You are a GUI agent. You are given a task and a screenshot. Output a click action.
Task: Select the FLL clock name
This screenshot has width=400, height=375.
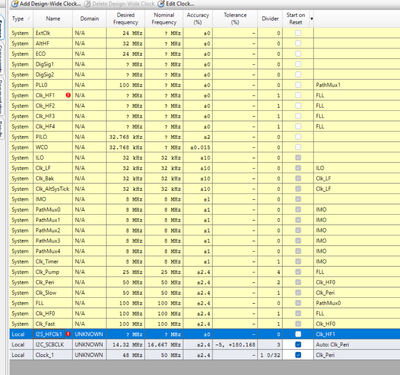click(x=40, y=303)
